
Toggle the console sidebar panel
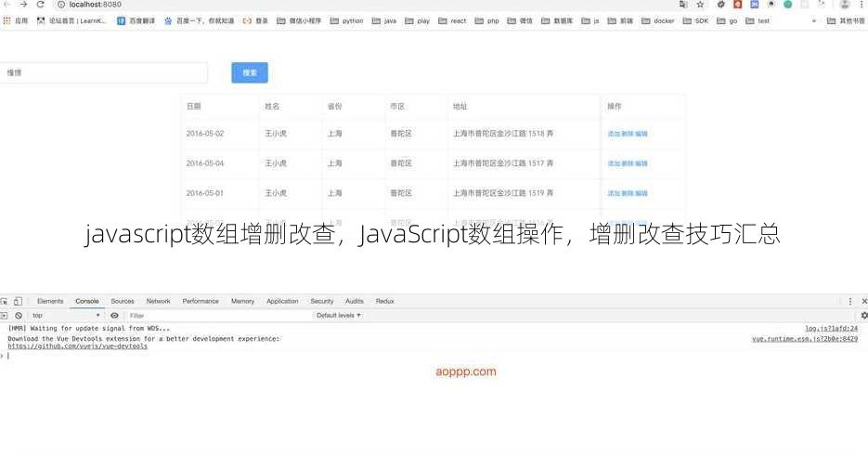pyautogui.click(x=4, y=316)
